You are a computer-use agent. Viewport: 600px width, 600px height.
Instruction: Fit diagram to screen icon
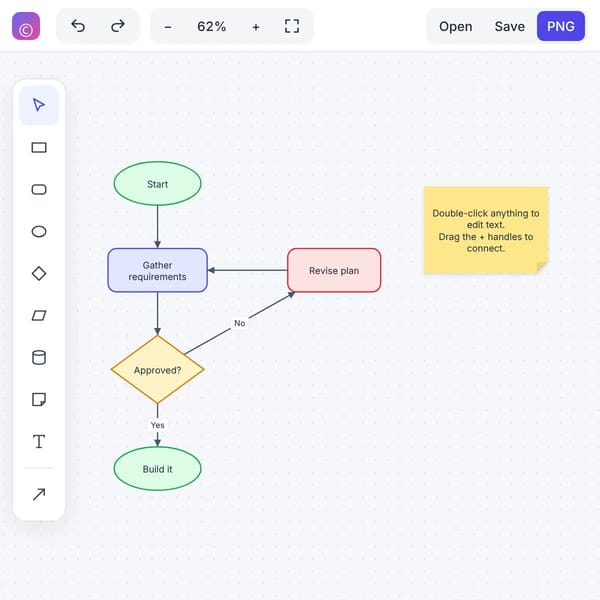(x=292, y=26)
